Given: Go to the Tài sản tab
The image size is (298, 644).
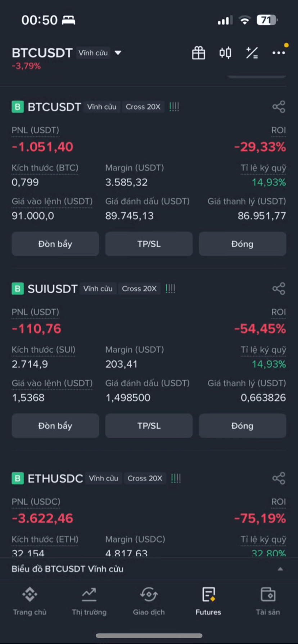Looking at the screenshot, I should click(x=268, y=601).
